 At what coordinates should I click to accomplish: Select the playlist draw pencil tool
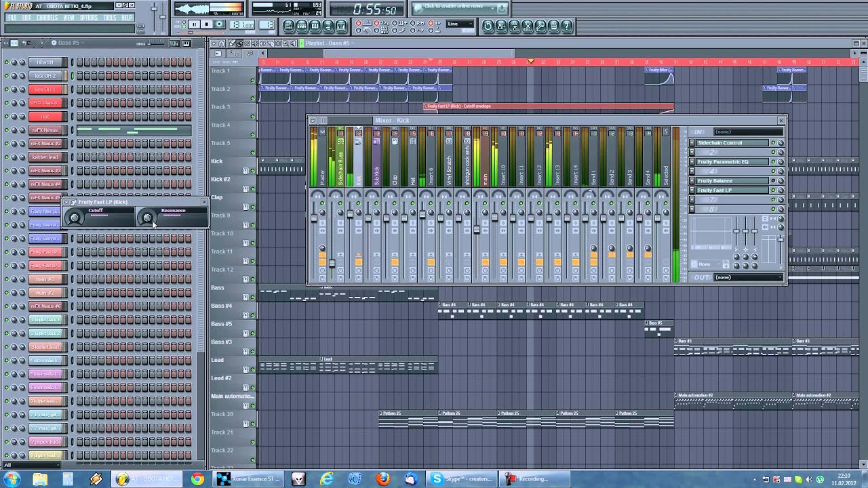pyautogui.click(x=232, y=43)
